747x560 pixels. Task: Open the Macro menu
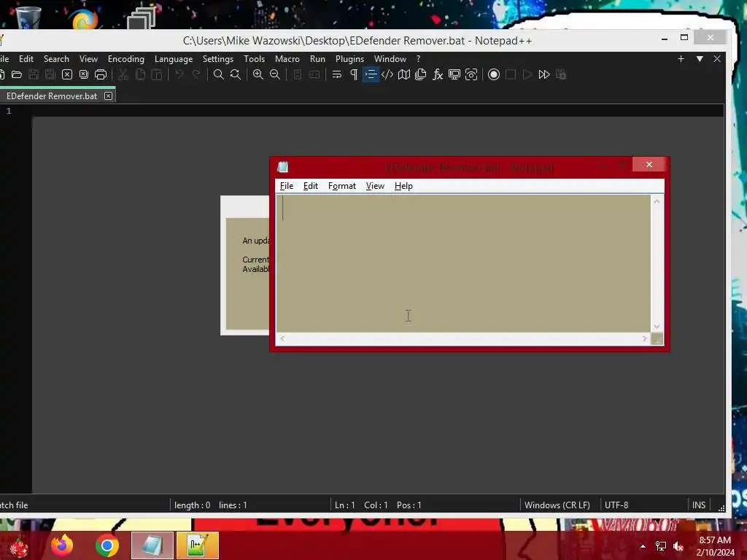[x=287, y=59]
